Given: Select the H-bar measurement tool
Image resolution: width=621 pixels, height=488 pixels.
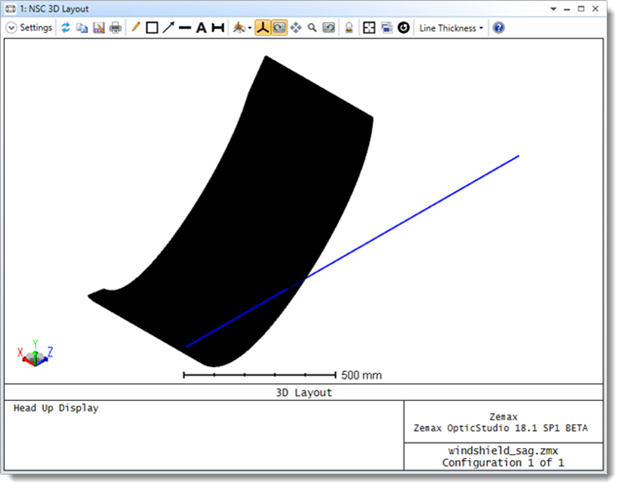Looking at the screenshot, I should (218, 28).
